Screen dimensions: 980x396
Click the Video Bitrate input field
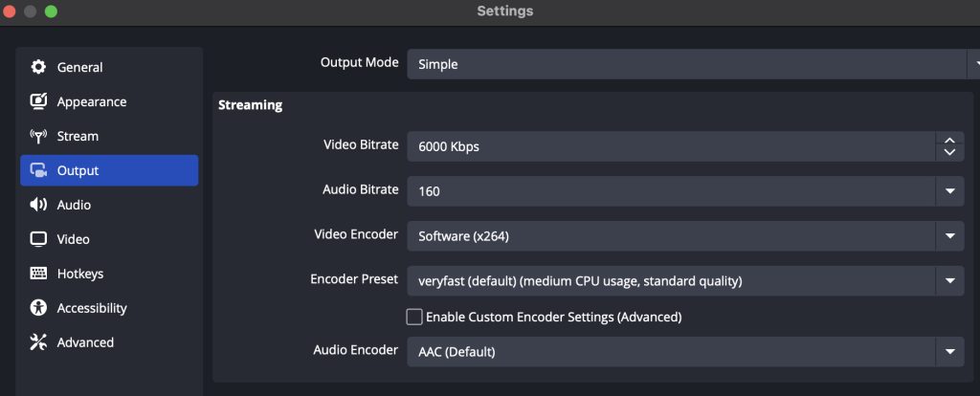pos(671,146)
